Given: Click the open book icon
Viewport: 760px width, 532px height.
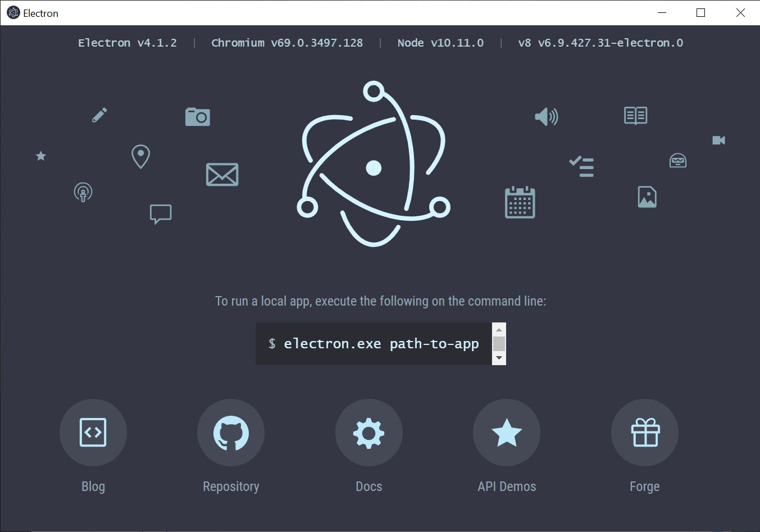Looking at the screenshot, I should (x=636, y=116).
